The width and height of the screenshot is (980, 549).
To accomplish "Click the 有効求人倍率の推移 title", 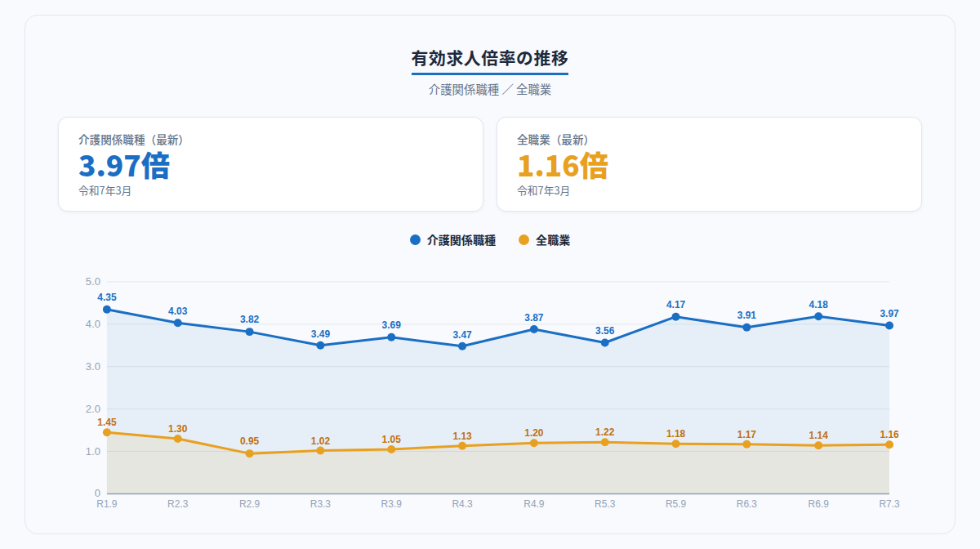I will click(x=490, y=59).
